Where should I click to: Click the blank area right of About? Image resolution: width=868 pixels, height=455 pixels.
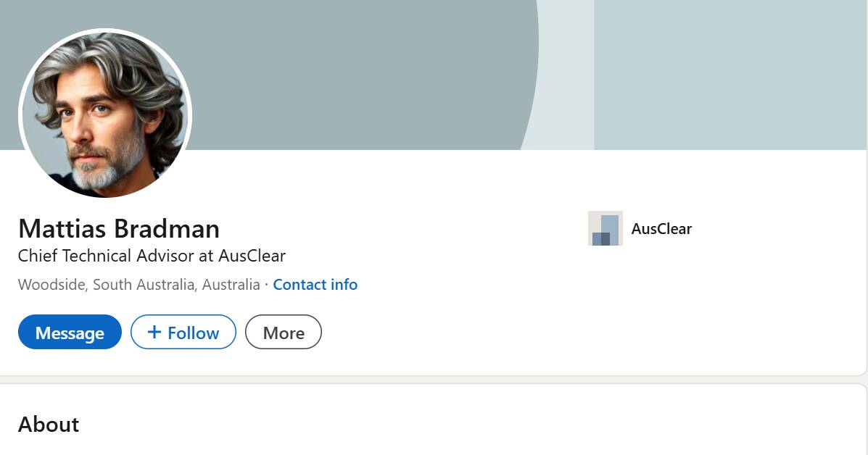pyautogui.click(x=435, y=425)
